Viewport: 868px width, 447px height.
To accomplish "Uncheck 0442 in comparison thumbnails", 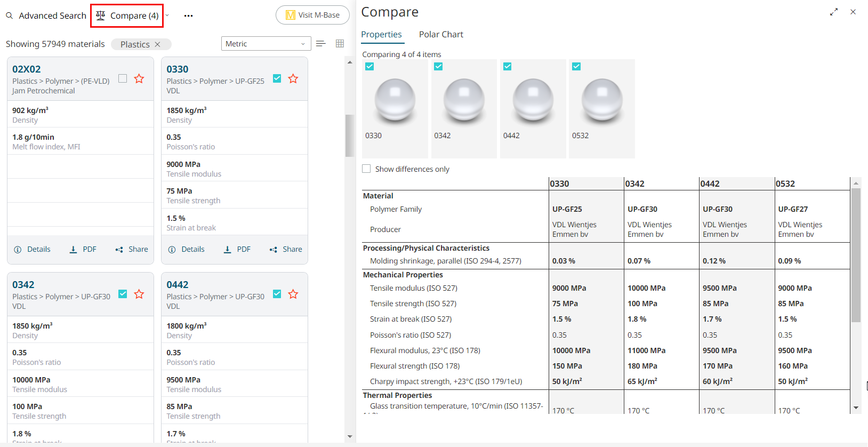I will click(508, 66).
